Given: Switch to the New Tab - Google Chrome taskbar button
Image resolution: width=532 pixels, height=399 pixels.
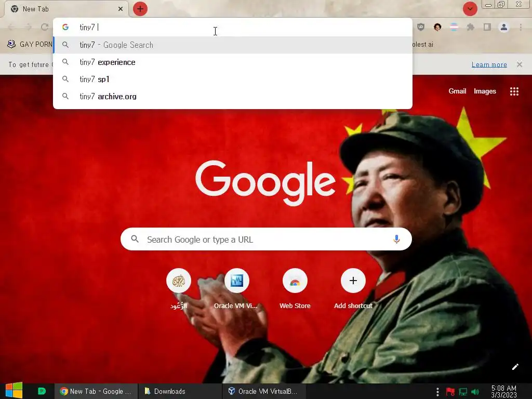Looking at the screenshot, I should tap(96, 391).
